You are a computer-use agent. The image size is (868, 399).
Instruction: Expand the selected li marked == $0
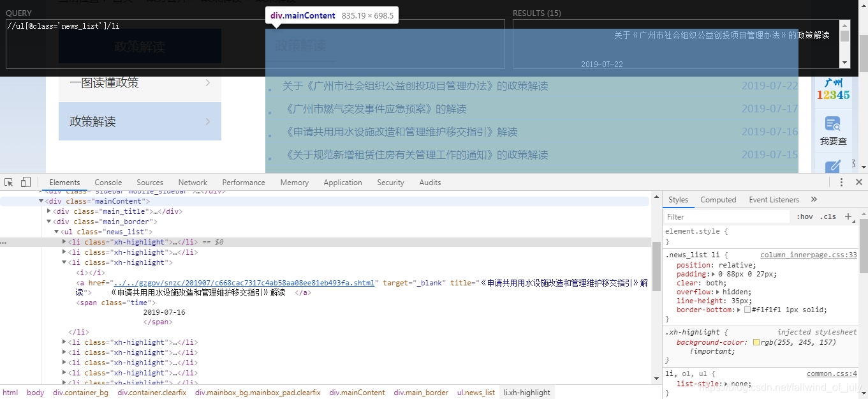click(x=64, y=242)
